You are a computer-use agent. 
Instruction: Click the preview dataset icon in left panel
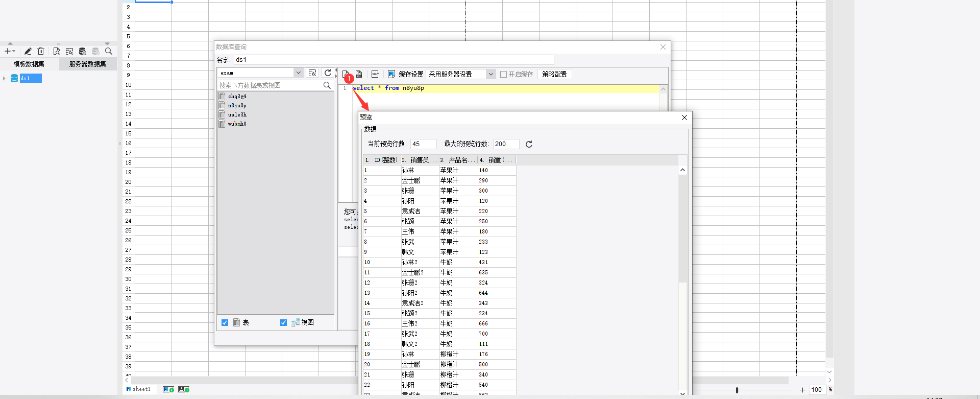click(x=56, y=51)
